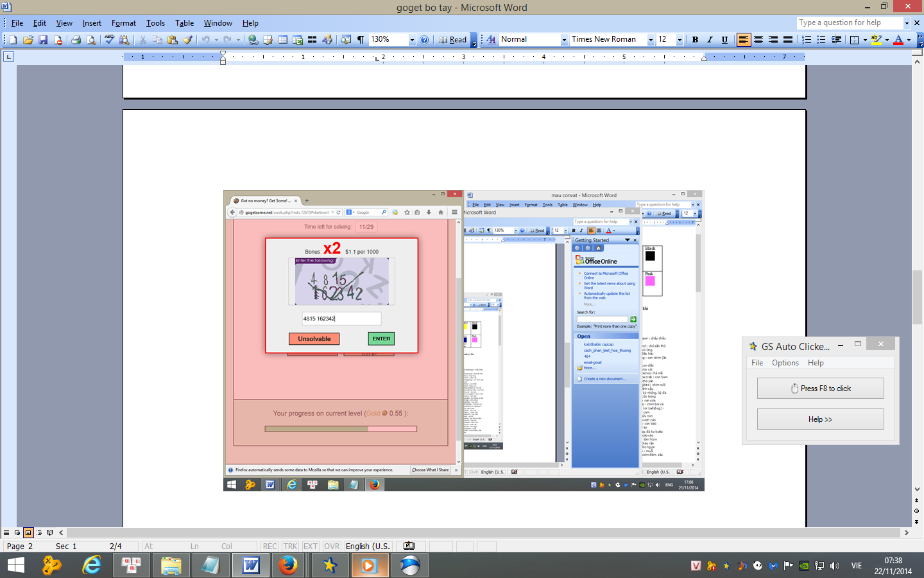Toggle bold formatting

click(695, 40)
